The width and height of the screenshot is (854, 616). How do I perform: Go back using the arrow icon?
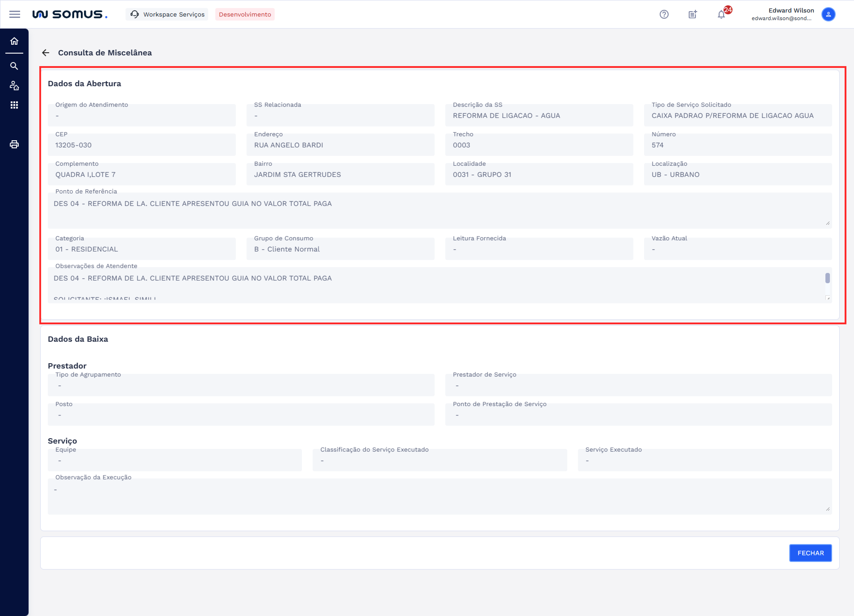(x=46, y=53)
